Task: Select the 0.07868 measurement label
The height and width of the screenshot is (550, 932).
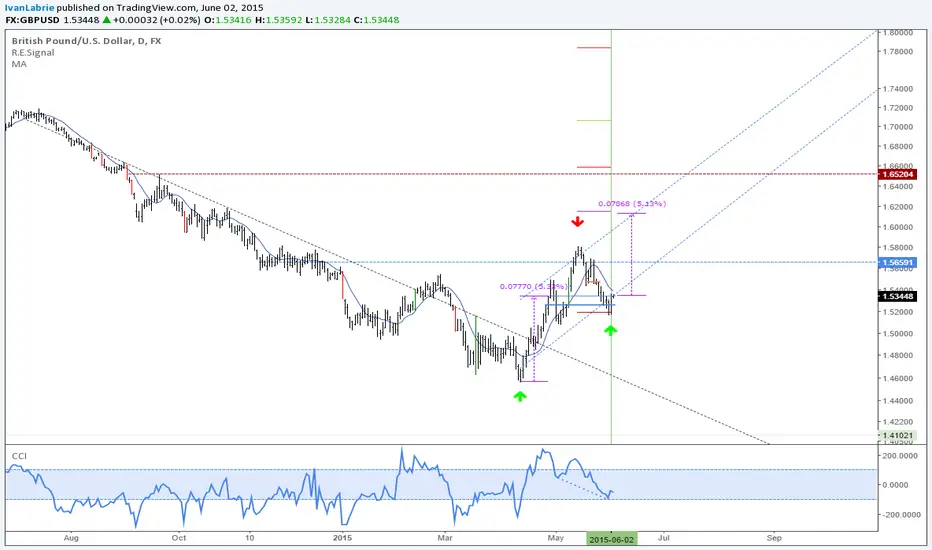Action: [x=632, y=203]
